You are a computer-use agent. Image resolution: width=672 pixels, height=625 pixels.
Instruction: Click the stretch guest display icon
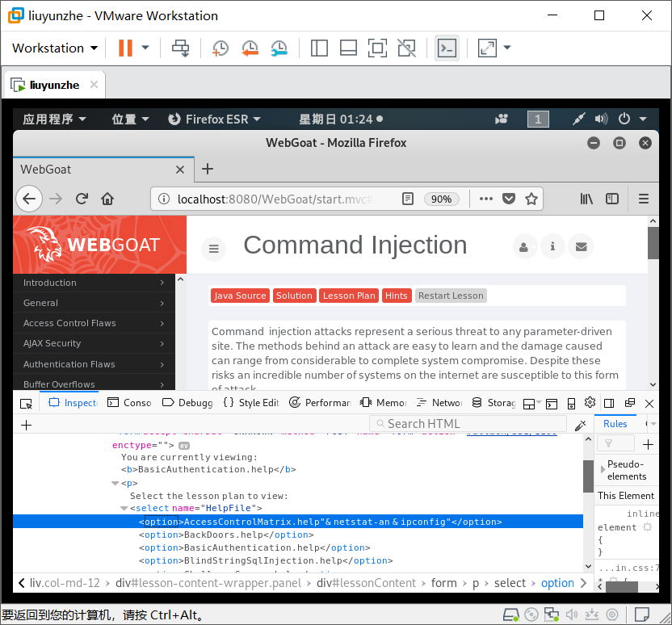click(487, 48)
